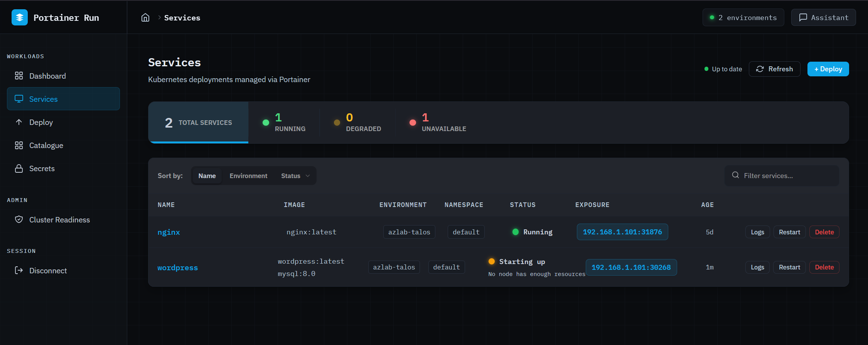Click nginx:latest image text

[311, 232]
